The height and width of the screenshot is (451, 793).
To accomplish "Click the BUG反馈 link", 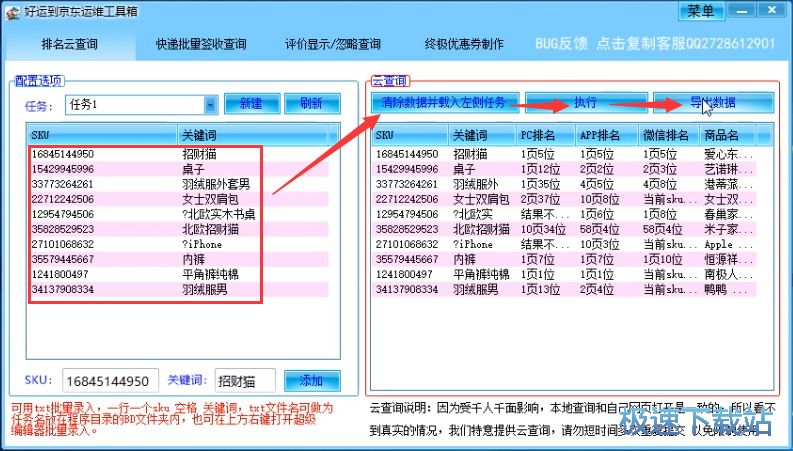I will point(560,45).
